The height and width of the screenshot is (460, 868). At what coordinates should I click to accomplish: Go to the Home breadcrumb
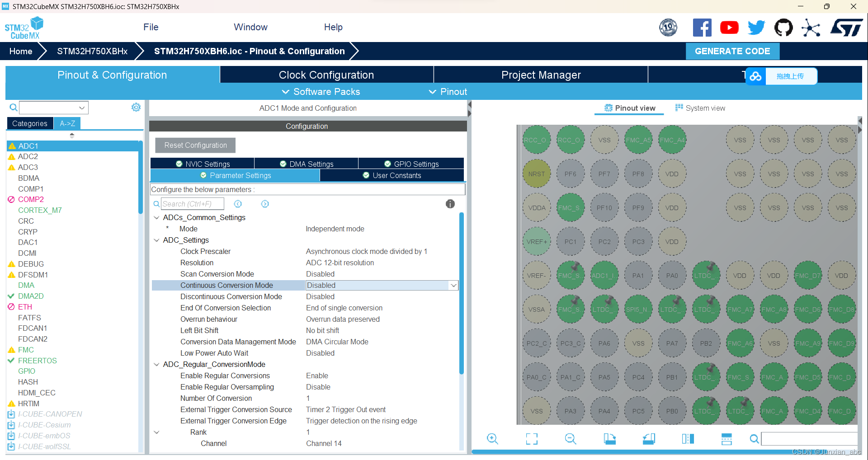click(21, 51)
